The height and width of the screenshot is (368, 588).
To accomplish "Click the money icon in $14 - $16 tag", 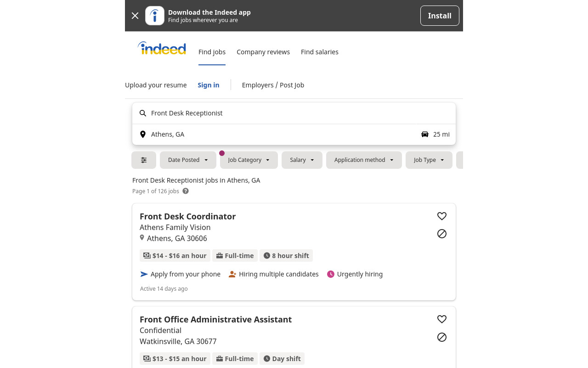I will pos(147,256).
